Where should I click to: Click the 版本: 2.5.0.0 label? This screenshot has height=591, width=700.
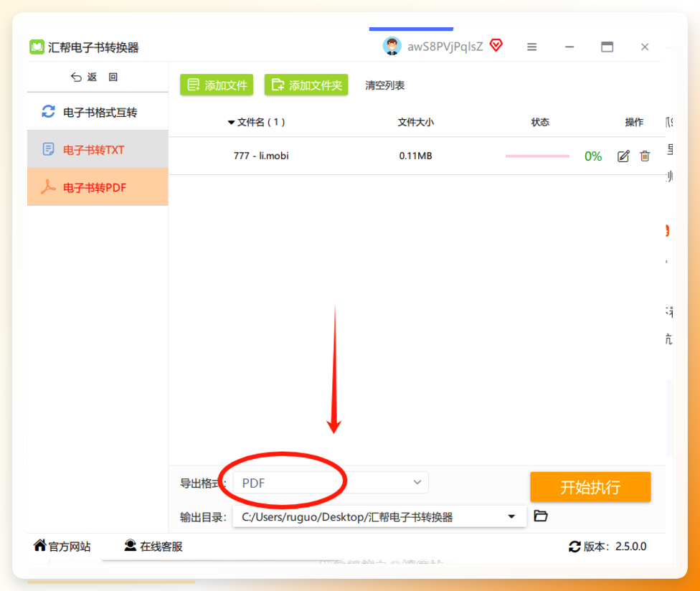[x=615, y=547]
